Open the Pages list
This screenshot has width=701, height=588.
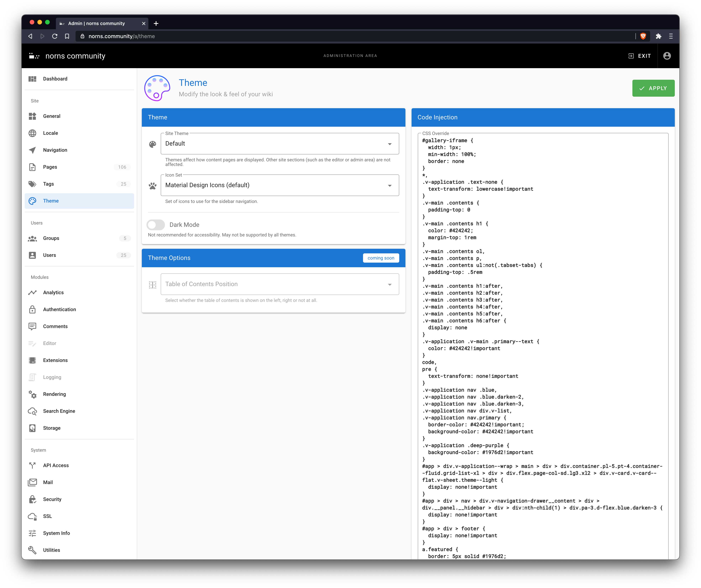79,167
